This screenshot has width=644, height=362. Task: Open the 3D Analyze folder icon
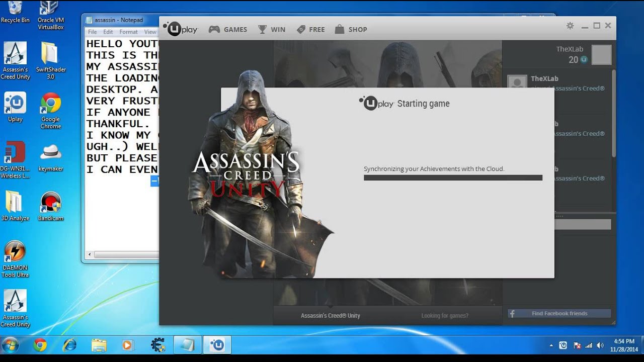(15, 206)
